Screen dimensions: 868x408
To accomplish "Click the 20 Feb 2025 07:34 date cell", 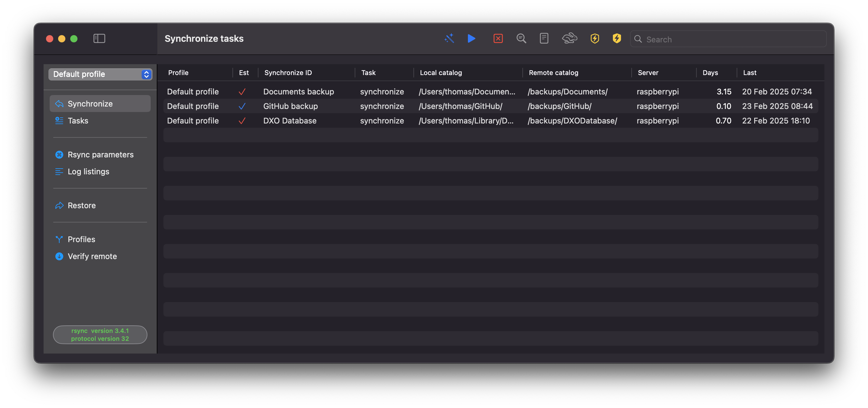I will pyautogui.click(x=777, y=92).
